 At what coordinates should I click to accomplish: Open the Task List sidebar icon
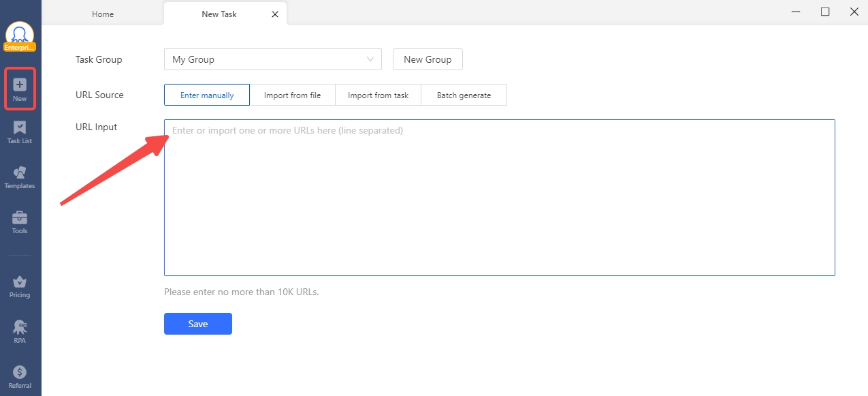pyautogui.click(x=20, y=128)
